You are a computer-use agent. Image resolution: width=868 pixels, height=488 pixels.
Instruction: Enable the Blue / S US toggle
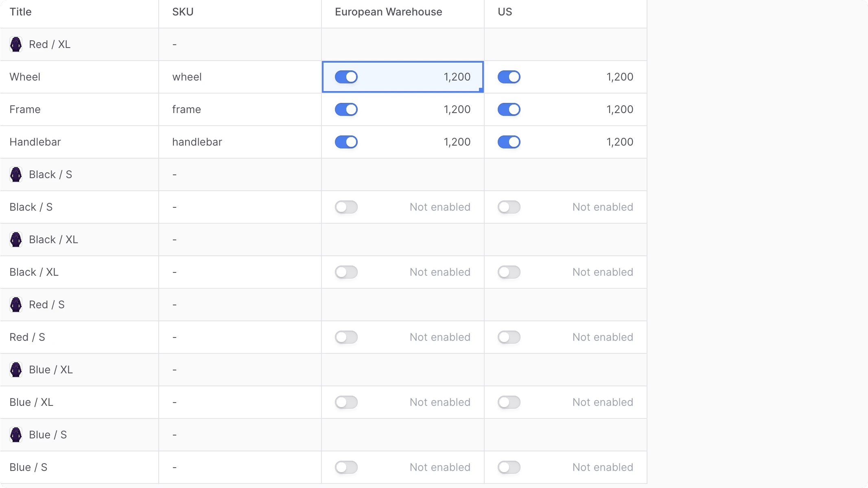tap(509, 467)
